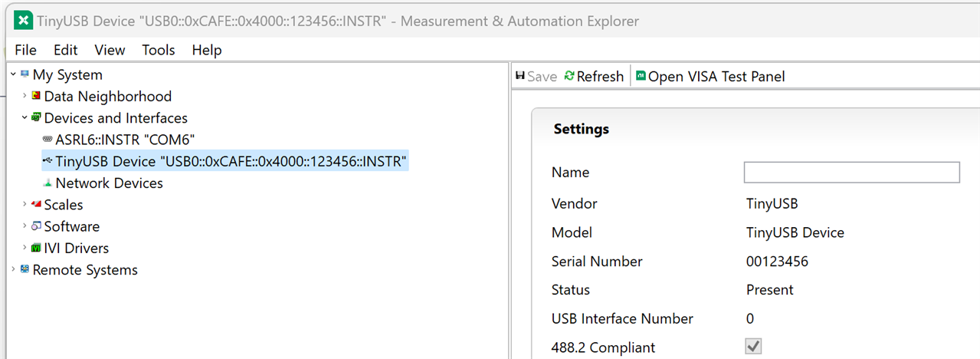Open the File menu

tap(25, 50)
